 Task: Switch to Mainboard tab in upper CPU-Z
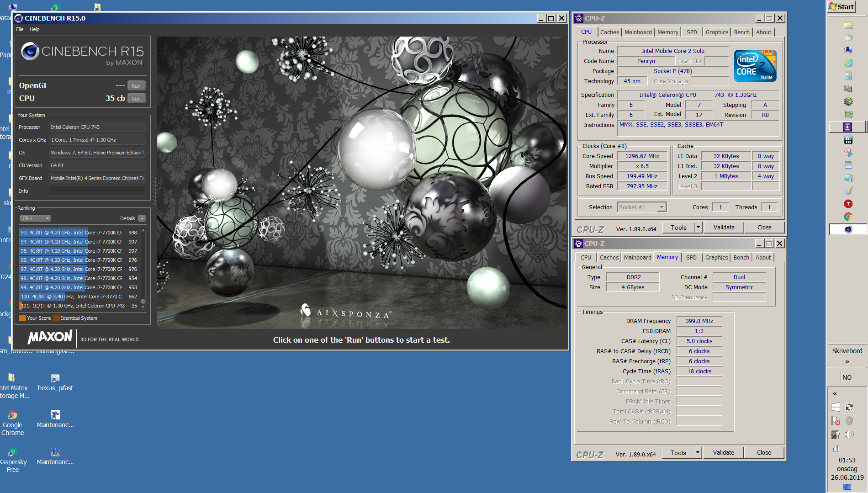pyautogui.click(x=638, y=32)
